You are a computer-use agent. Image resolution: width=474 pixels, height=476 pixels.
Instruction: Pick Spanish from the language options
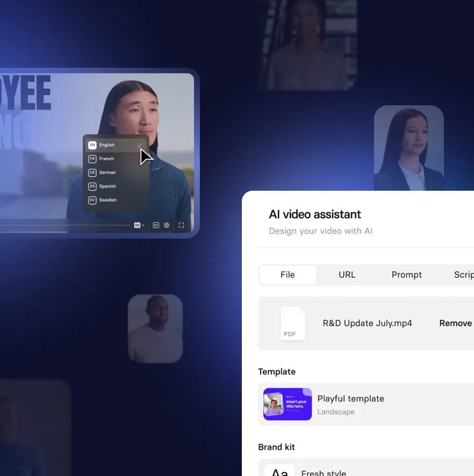[x=107, y=186]
